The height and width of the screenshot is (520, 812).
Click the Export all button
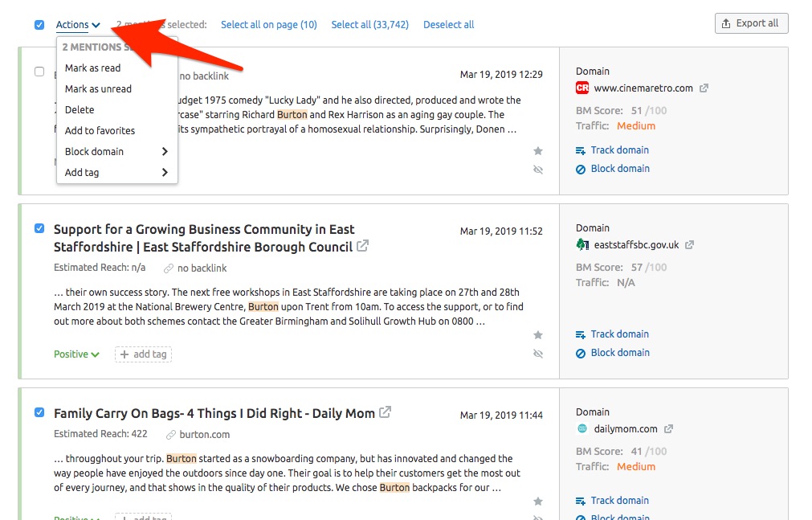pos(752,23)
